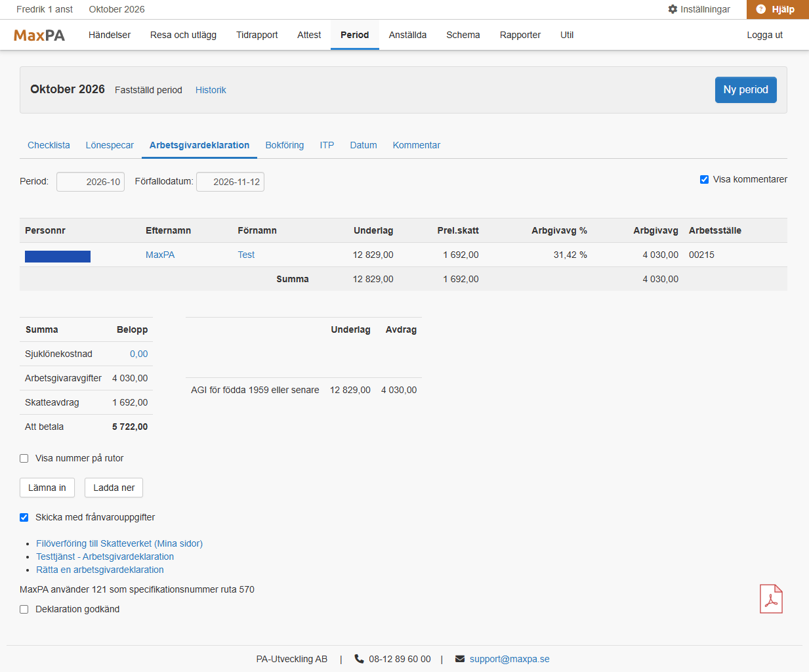The width and height of the screenshot is (809, 672).
Task: Select the ITP tab
Action: pos(327,145)
